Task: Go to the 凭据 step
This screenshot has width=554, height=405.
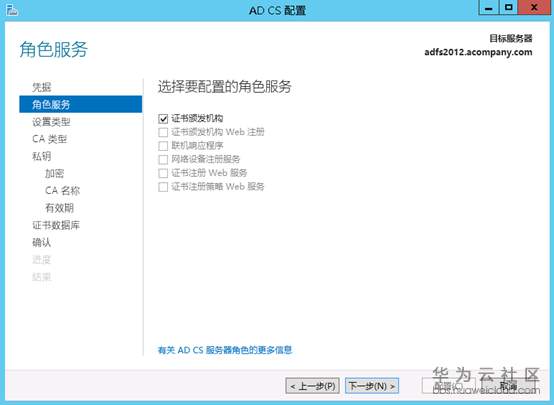Action: pos(42,87)
